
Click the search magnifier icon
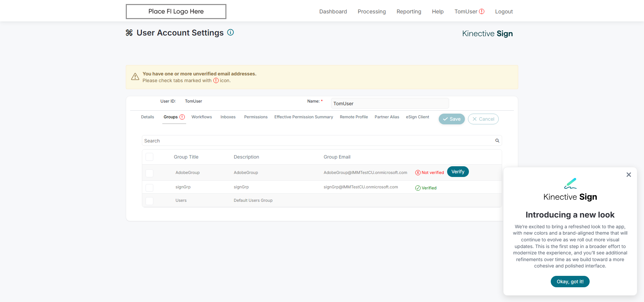(497, 141)
